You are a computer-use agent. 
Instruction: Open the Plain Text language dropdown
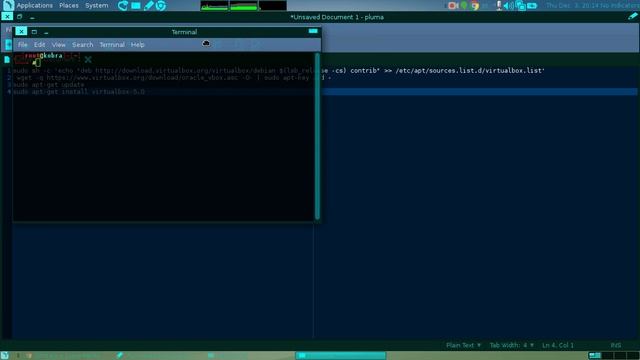[x=464, y=345]
